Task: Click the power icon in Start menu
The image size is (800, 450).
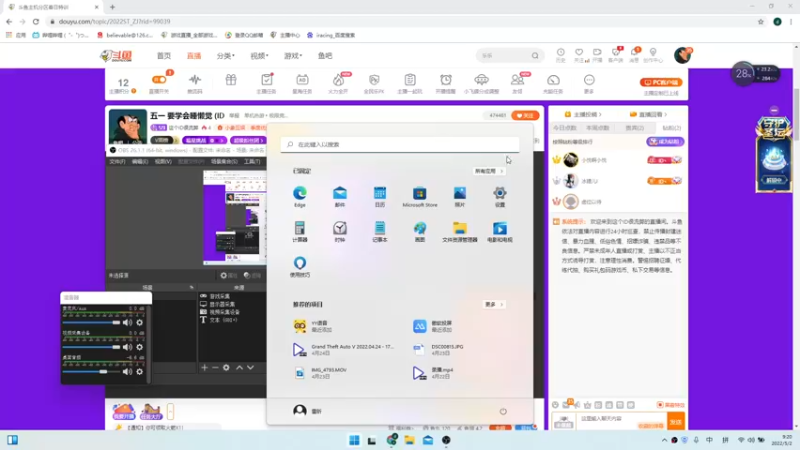Action: click(x=503, y=411)
